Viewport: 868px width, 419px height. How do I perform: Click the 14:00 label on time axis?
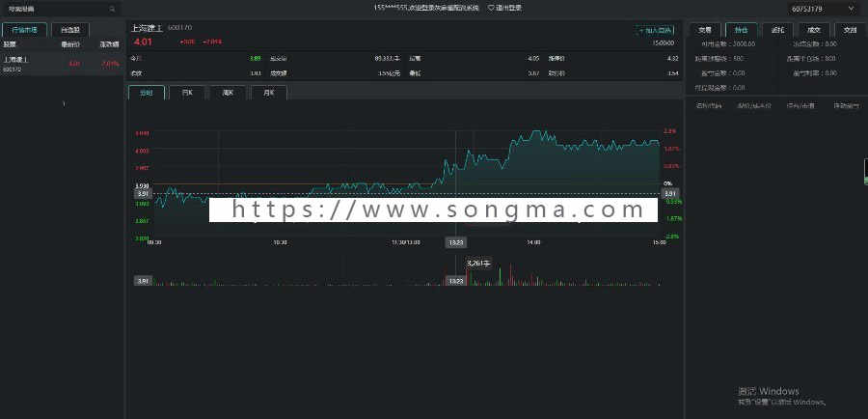click(x=533, y=242)
